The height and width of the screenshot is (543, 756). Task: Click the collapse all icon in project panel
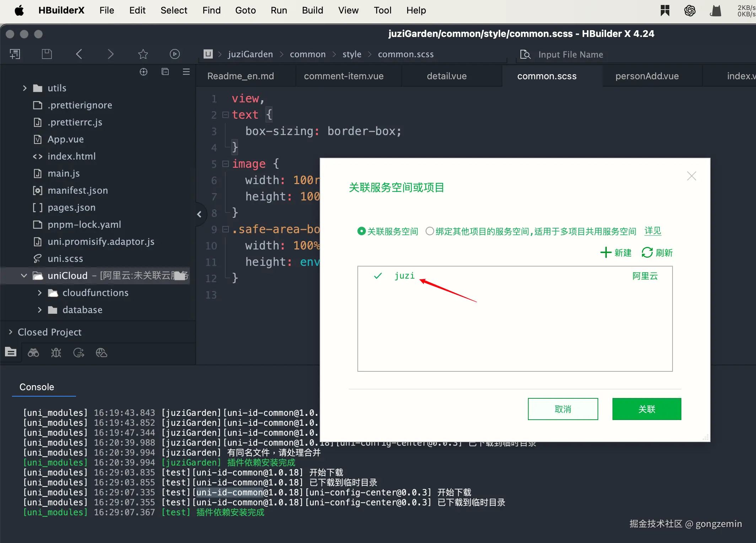[x=165, y=72]
